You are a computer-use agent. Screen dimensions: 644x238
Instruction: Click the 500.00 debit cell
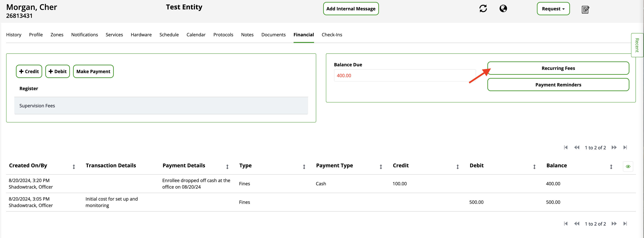point(476,202)
